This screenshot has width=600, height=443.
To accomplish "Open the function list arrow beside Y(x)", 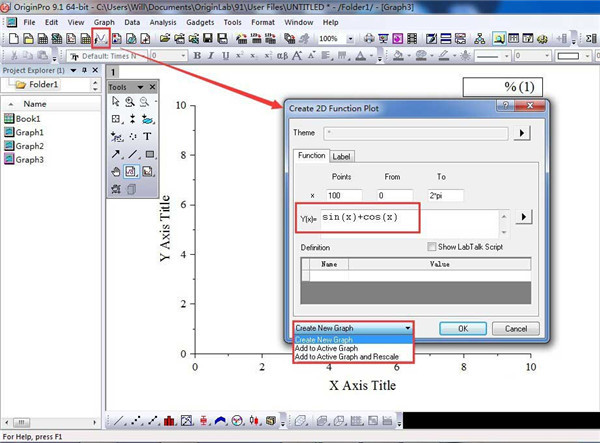I will (522, 217).
